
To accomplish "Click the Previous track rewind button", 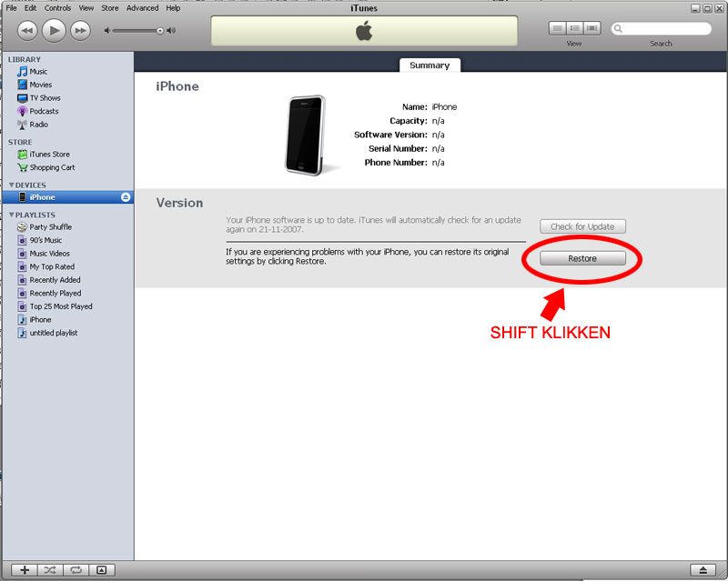I will click(x=27, y=31).
